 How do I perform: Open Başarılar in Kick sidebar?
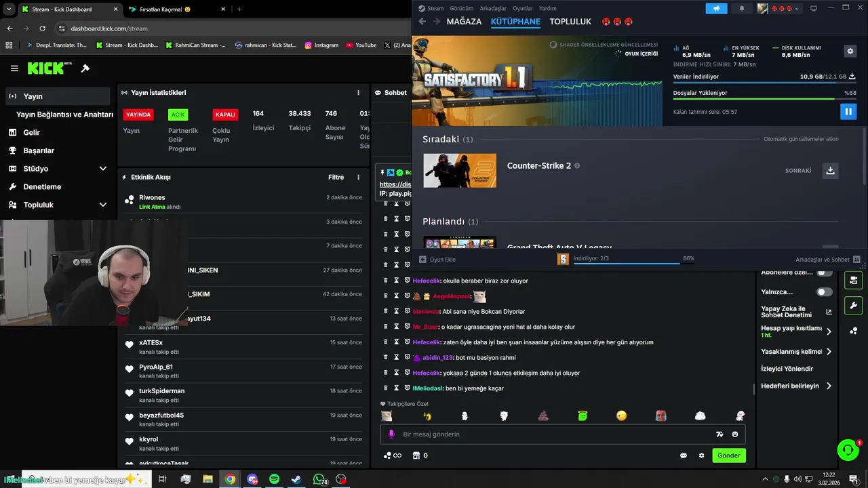pyautogui.click(x=39, y=150)
